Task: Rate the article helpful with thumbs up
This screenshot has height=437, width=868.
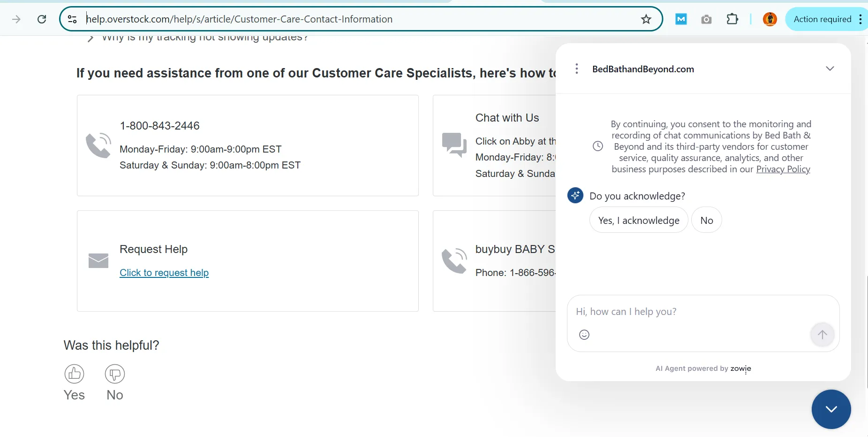Action: coord(74,374)
